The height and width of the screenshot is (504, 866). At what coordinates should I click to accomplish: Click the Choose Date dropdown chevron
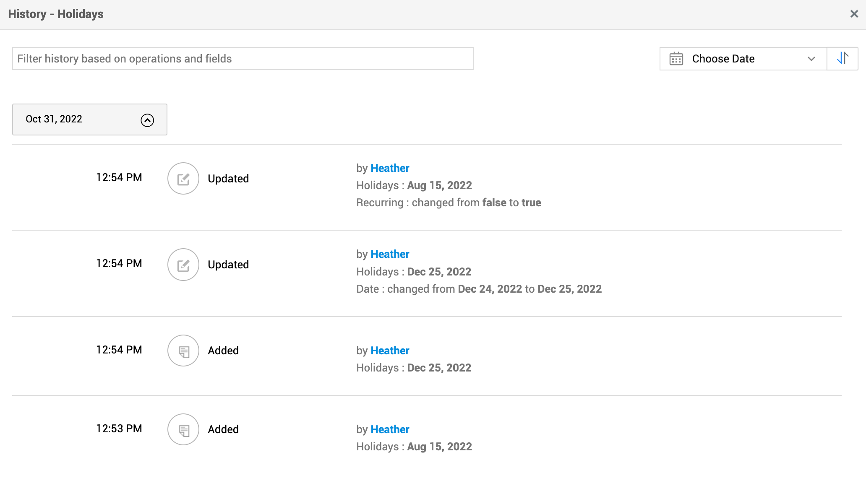tap(811, 59)
